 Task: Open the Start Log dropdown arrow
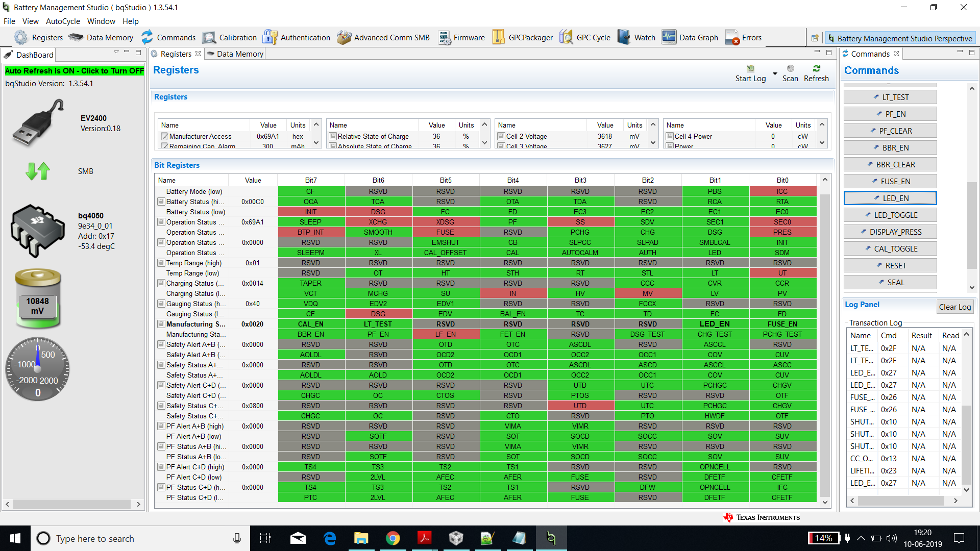pos(775,73)
